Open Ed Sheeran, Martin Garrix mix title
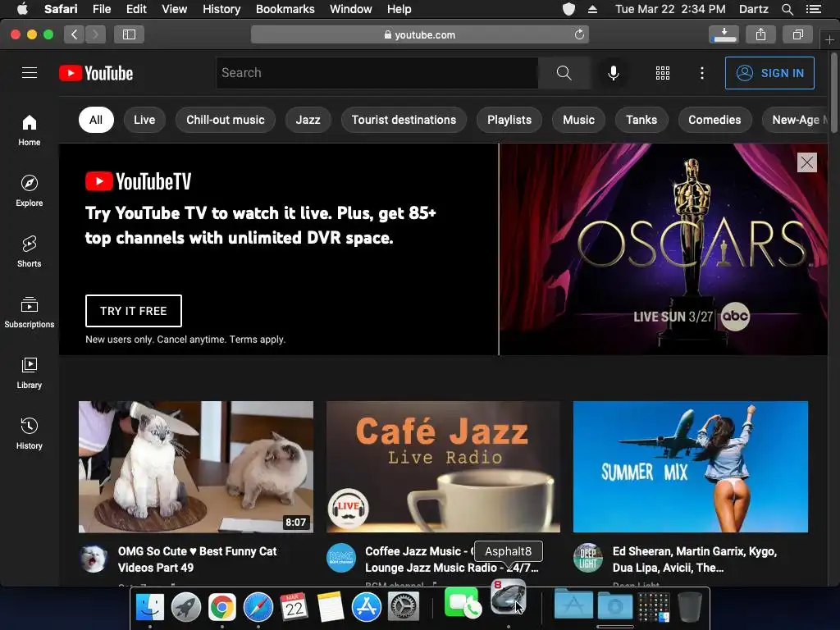Screen dimensions: 840x630 tap(695, 559)
